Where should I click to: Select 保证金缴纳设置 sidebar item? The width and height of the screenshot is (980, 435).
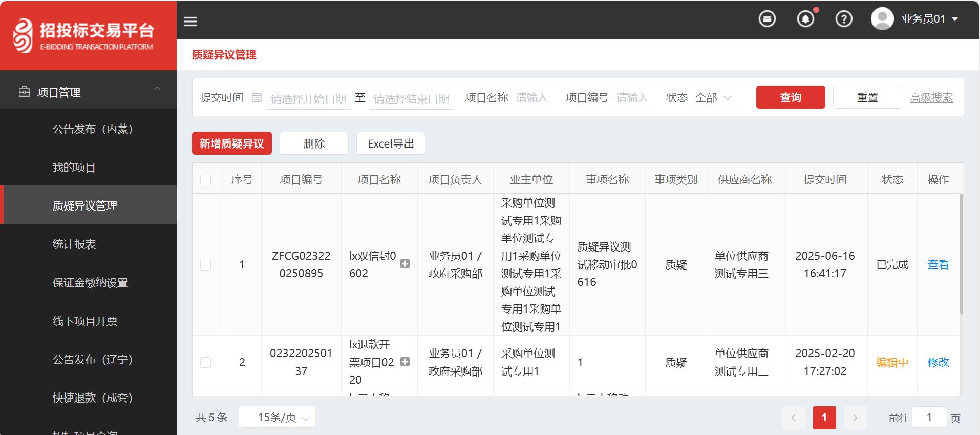(x=90, y=283)
